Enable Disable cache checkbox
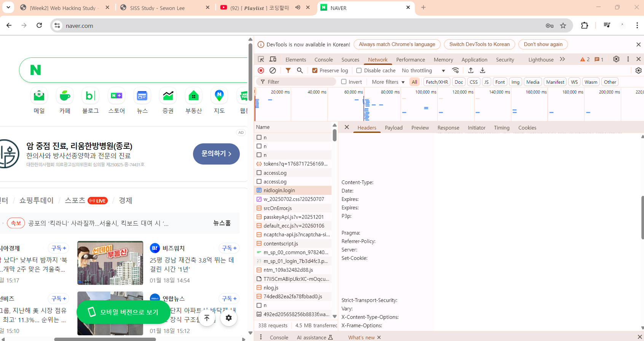The height and width of the screenshot is (341, 644). pos(359,70)
